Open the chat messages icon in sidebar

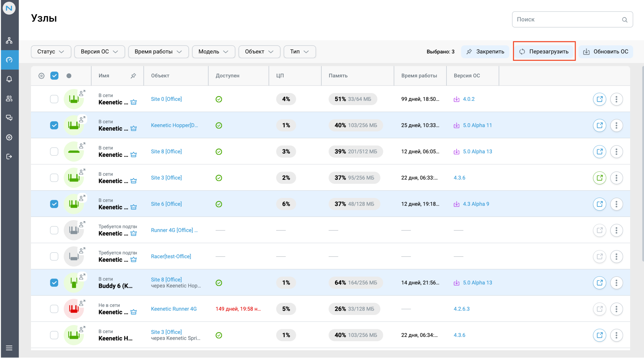click(9, 118)
